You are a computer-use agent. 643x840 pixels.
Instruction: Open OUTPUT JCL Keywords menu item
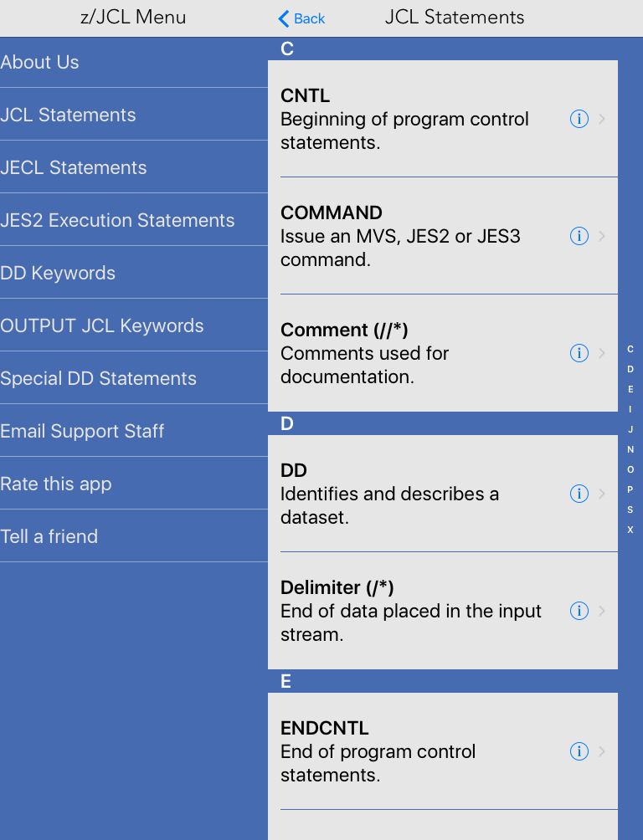pos(102,325)
